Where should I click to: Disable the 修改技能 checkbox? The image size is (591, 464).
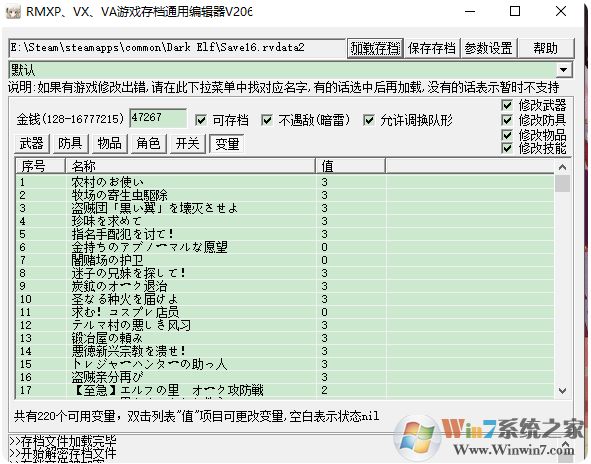507,148
